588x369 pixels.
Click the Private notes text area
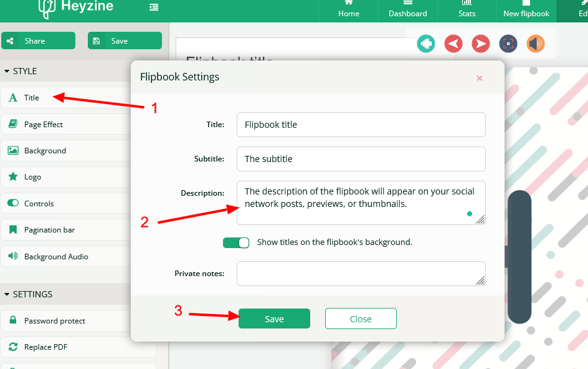tap(361, 273)
